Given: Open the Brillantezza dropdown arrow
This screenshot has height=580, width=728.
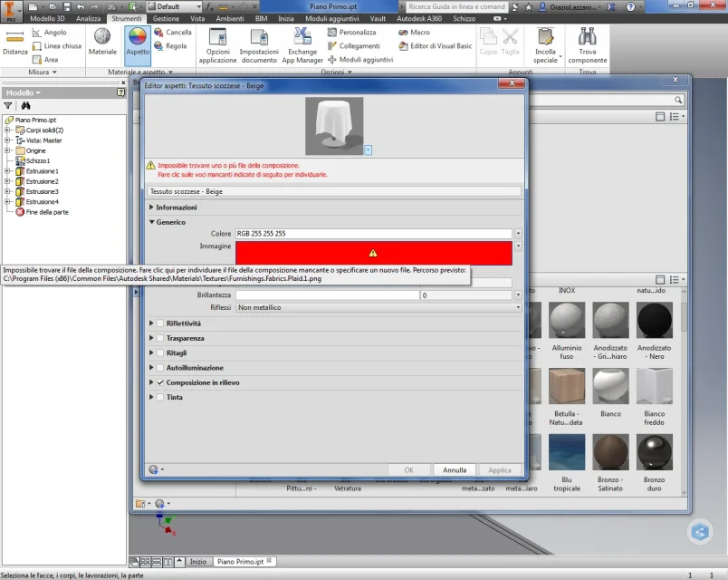Looking at the screenshot, I should pos(518,295).
